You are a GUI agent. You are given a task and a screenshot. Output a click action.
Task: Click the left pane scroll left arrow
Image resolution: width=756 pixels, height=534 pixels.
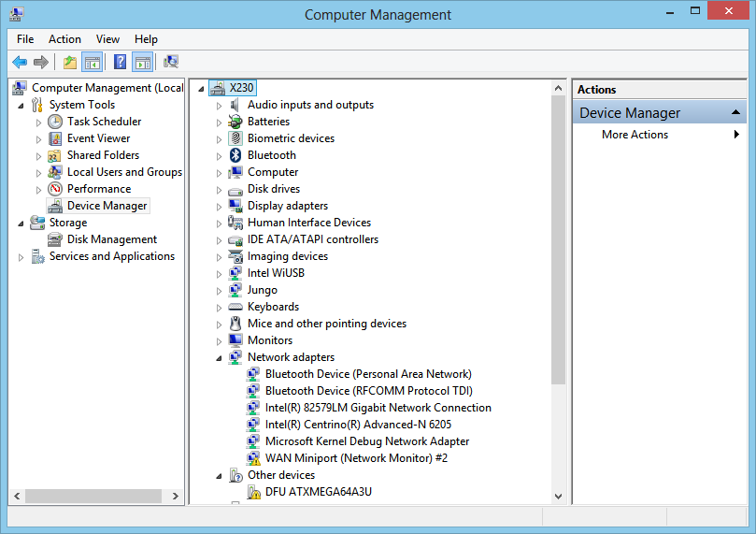(x=18, y=496)
